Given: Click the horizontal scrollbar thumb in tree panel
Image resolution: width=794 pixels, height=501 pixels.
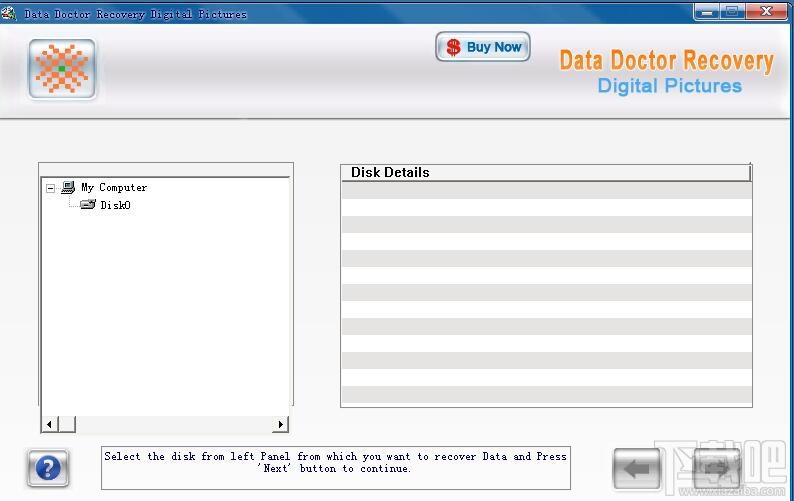Looking at the screenshot, I should click(x=67, y=424).
